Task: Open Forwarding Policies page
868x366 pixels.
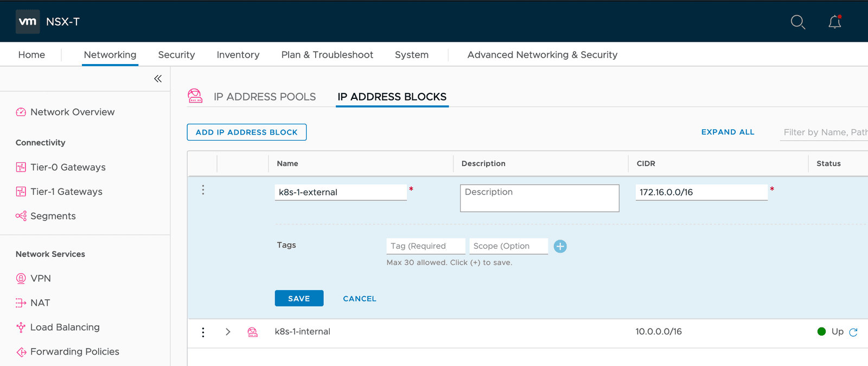Action: coord(75,352)
